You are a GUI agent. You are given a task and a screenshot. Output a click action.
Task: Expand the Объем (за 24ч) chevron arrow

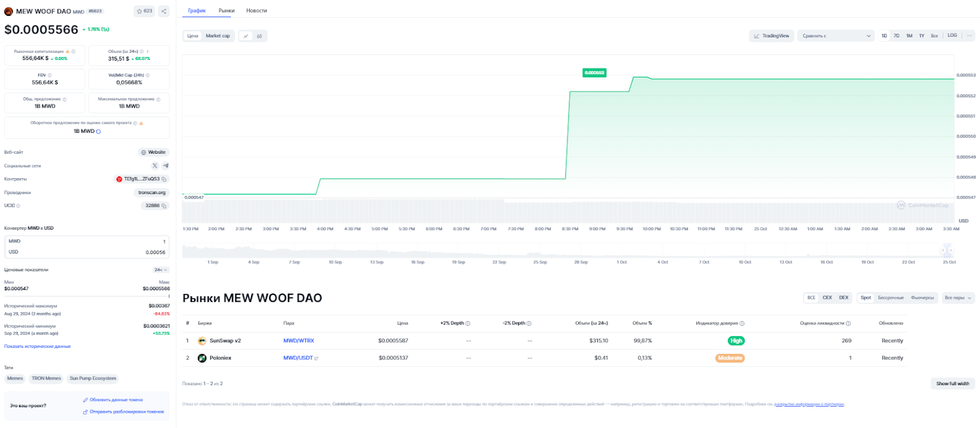click(x=148, y=51)
